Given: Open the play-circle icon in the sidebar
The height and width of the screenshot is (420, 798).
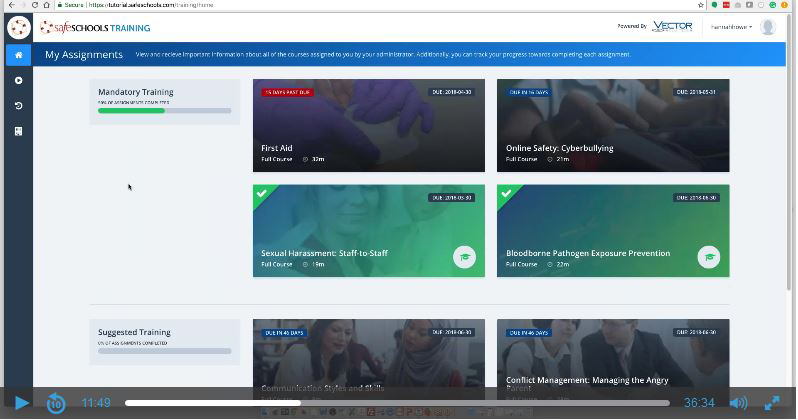Looking at the screenshot, I should point(19,80).
